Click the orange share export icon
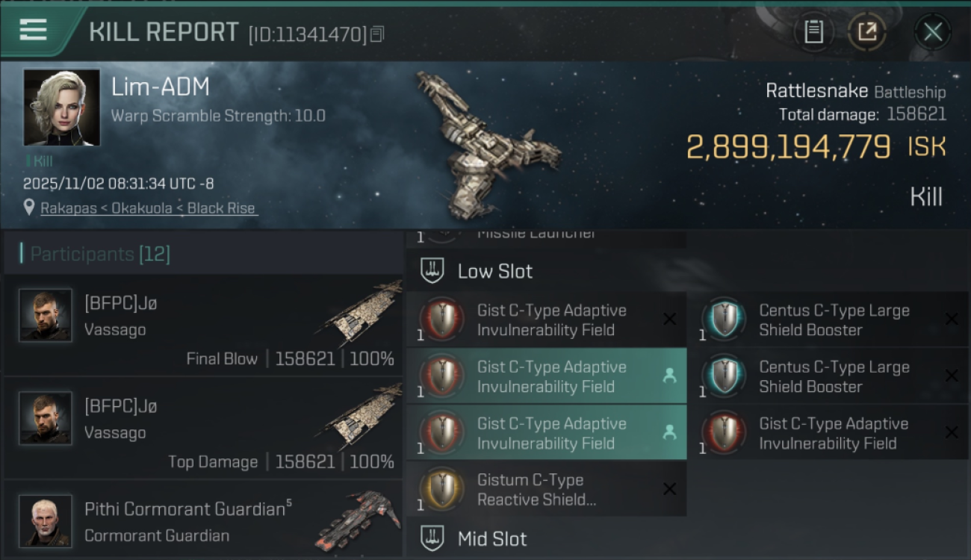 point(866,32)
